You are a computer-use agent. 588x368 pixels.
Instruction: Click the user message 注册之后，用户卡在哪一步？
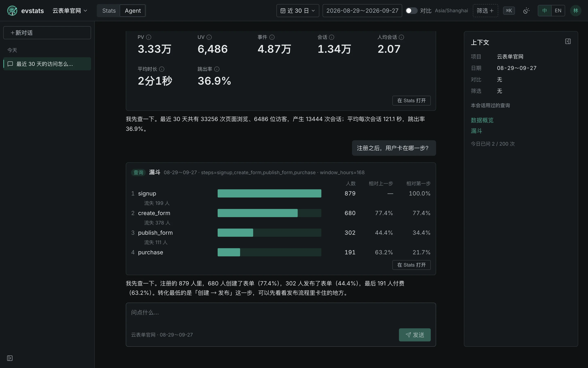click(394, 148)
